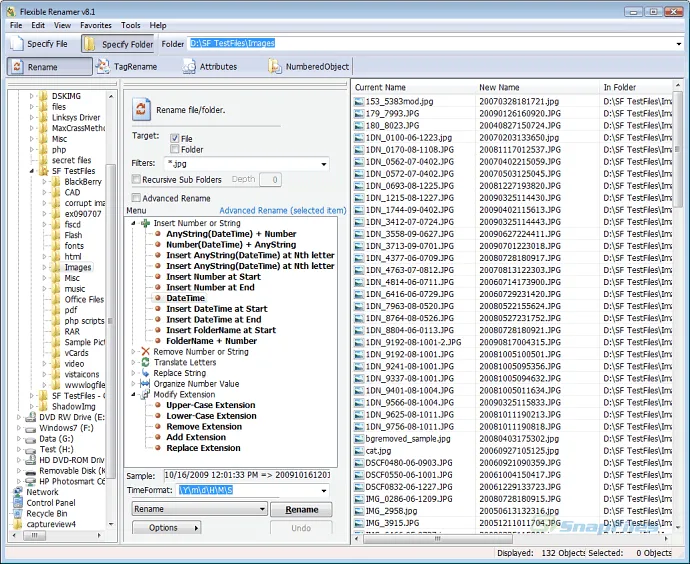Open the Edit menu
The height and width of the screenshot is (564, 690).
click(x=38, y=26)
